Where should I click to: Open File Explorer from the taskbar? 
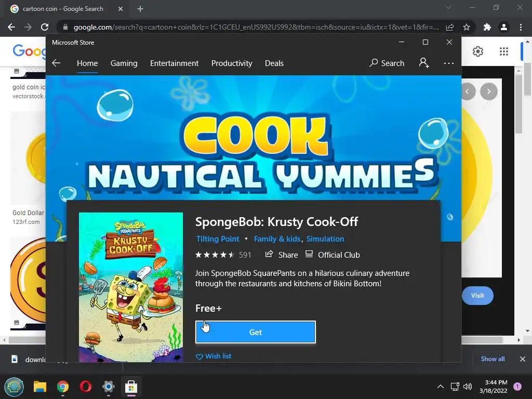(39, 387)
